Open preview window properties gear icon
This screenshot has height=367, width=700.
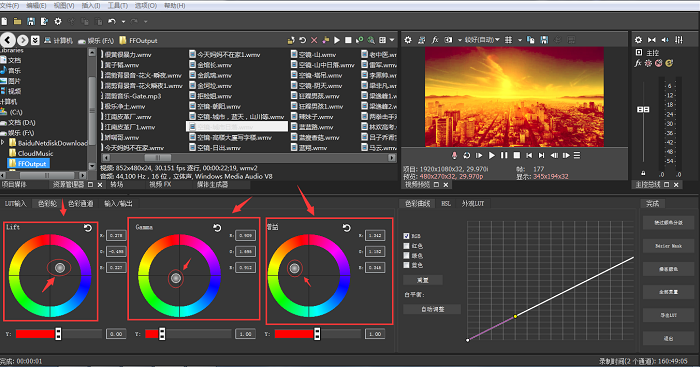[x=408, y=40]
